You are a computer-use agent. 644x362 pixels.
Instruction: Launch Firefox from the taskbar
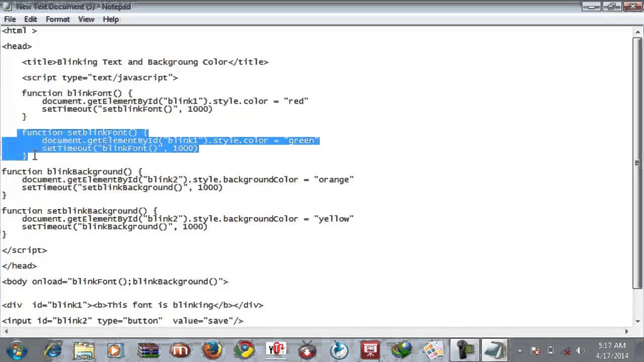point(212,349)
